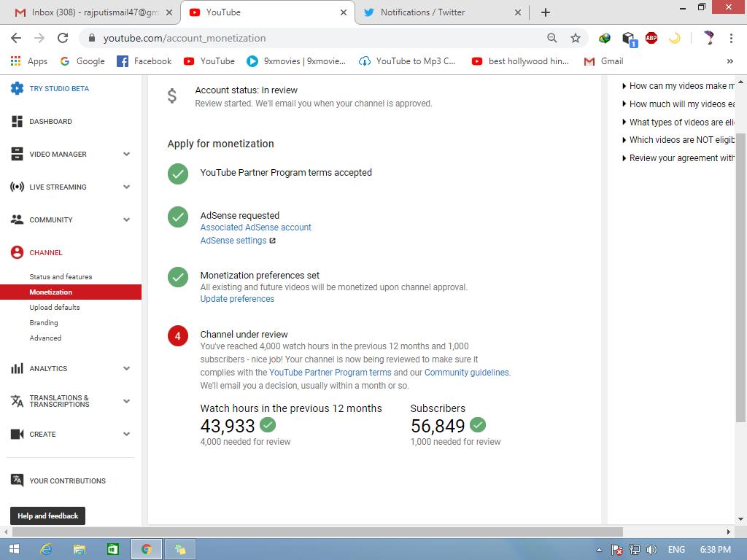Viewport: 747px width, 560px height.
Task: Open the Help and feedback button
Action: pos(47,516)
